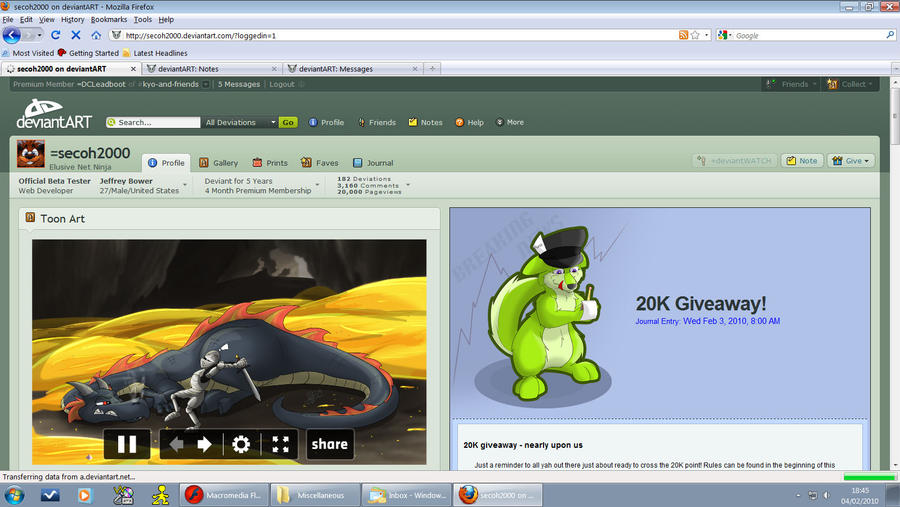The height and width of the screenshot is (507, 900).
Task: Click the clock in system tray
Action: click(859, 496)
